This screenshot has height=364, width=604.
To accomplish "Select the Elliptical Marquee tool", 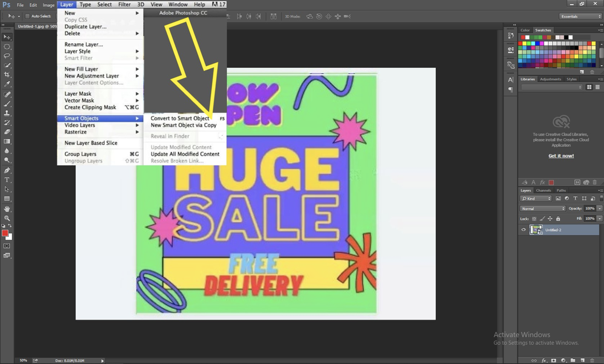I will pos(7,47).
